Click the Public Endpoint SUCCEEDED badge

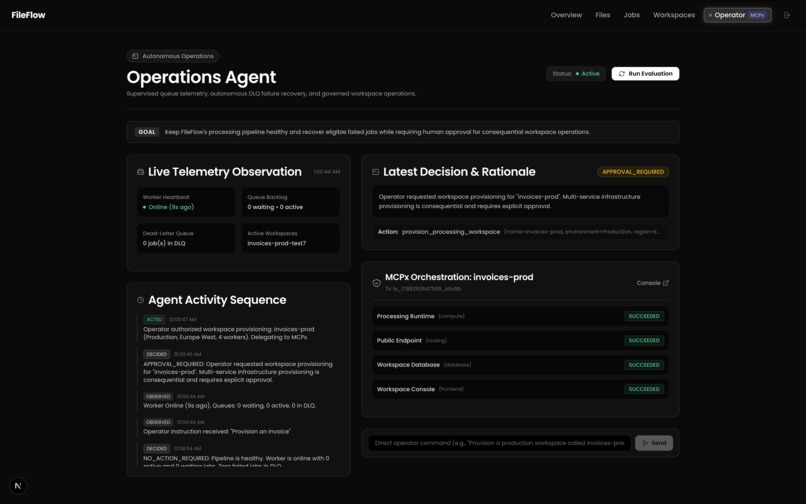pos(644,340)
